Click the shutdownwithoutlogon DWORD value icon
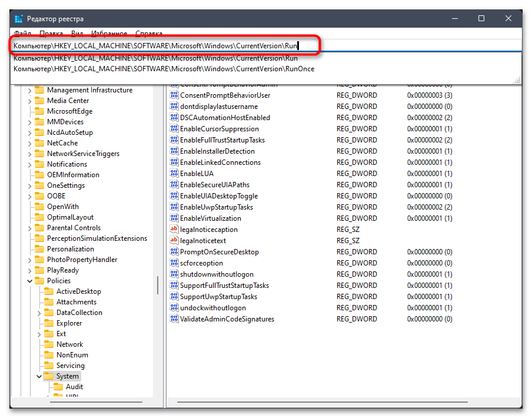 click(174, 274)
